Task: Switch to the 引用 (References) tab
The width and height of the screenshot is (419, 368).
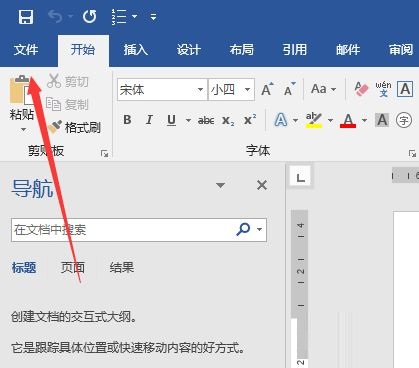Action: [295, 50]
